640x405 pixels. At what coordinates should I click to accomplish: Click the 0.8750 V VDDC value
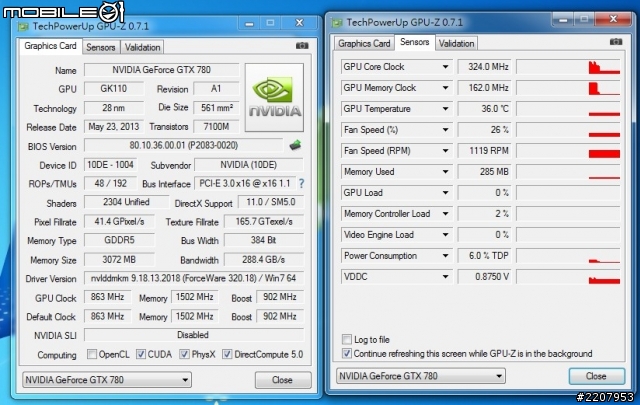(484, 277)
